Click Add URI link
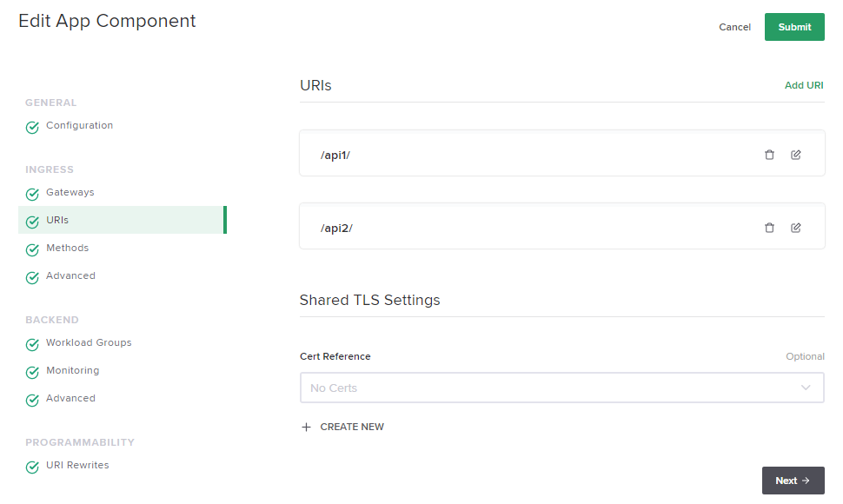 (804, 85)
